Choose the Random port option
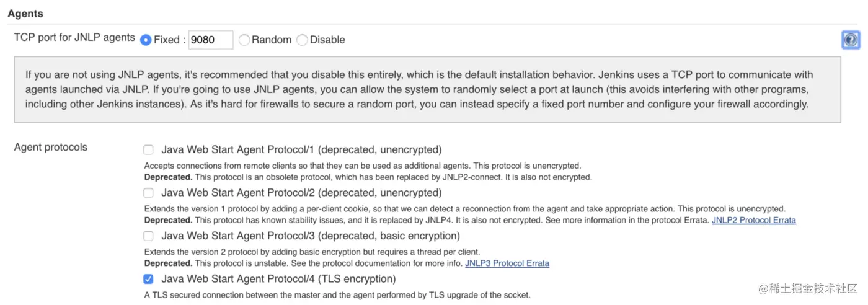The width and height of the screenshot is (868, 305). (244, 40)
